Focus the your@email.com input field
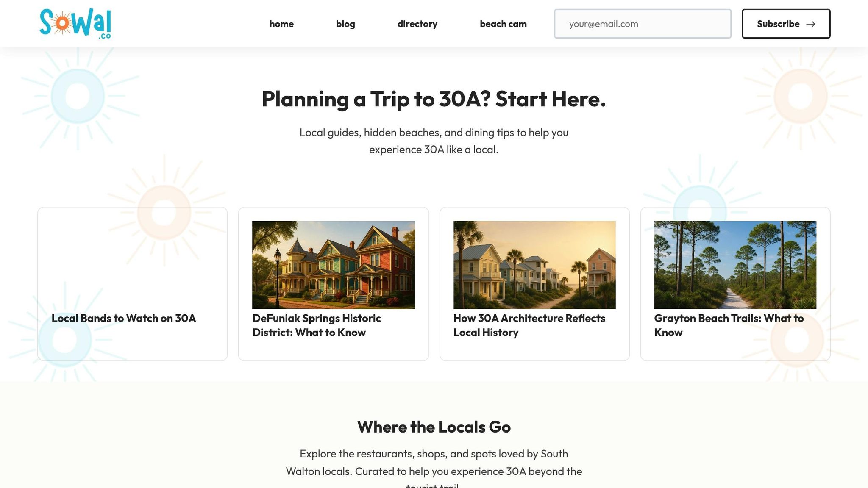The height and width of the screenshot is (488, 868). 642,24
